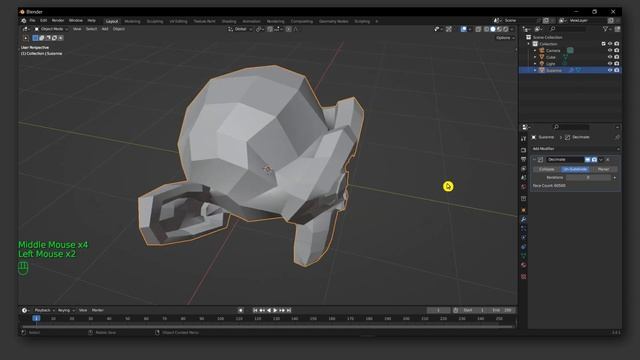Switch to the UV Editing workspace tab
This screenshot has height=360, width=640.
coord(178,21)
